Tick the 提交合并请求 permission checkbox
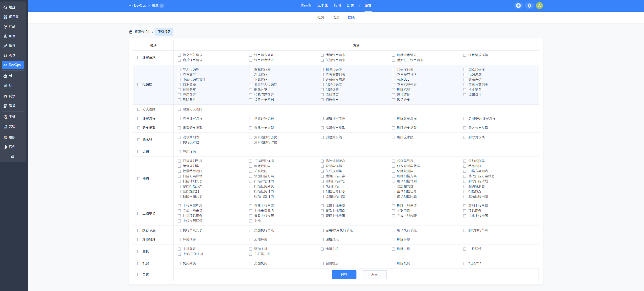Viewport: 644px width, 291px height. [x=179, y=55]
